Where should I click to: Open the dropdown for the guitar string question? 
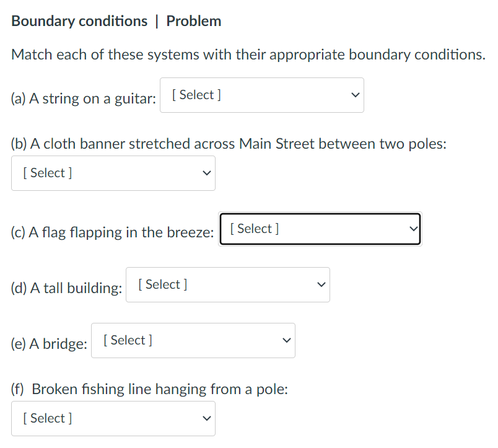tap(262, 95)
